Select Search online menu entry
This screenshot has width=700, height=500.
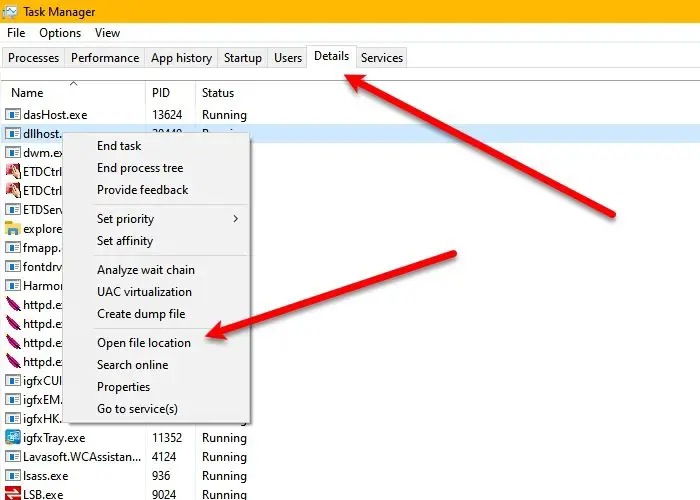133,365
